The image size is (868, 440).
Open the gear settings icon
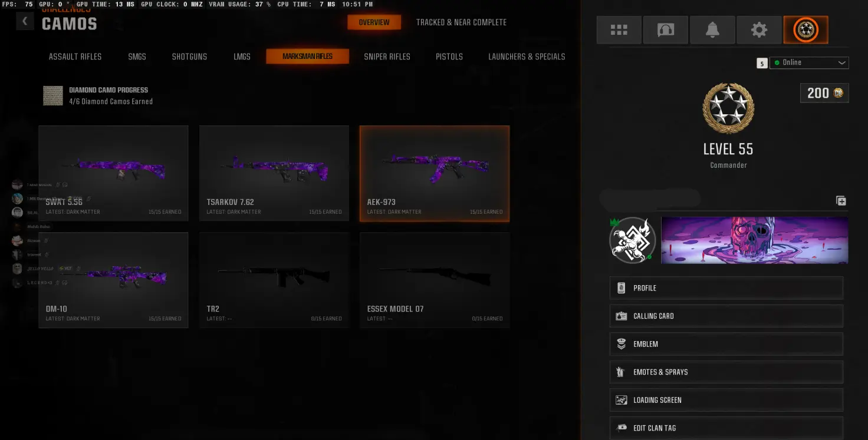tap(759, 30)
